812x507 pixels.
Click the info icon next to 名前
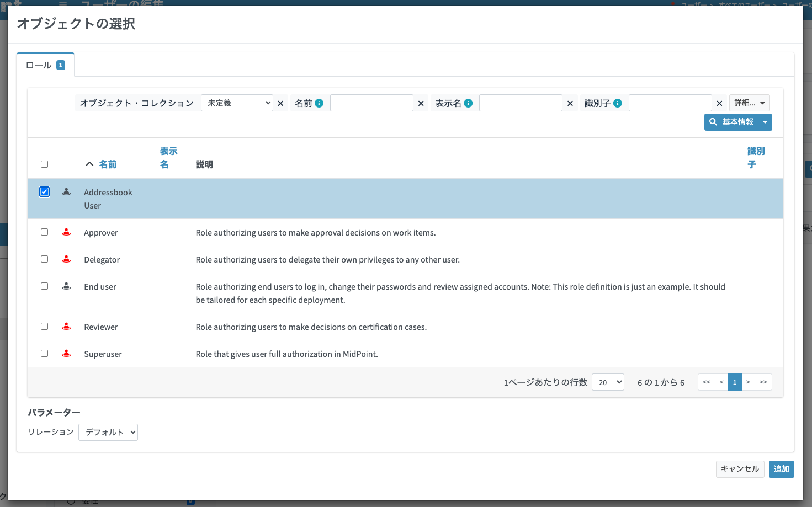pos(319,103)
